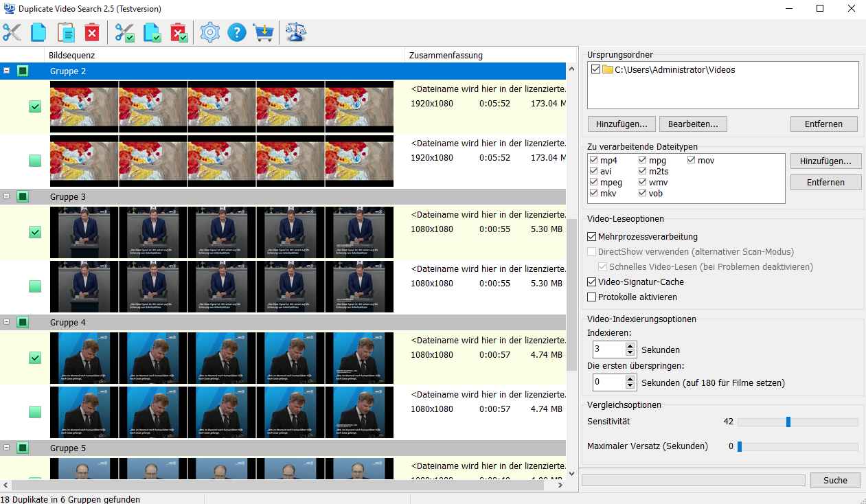
Task: Collapse the Gruppe 2 group
Action: [x=7, y=71]
